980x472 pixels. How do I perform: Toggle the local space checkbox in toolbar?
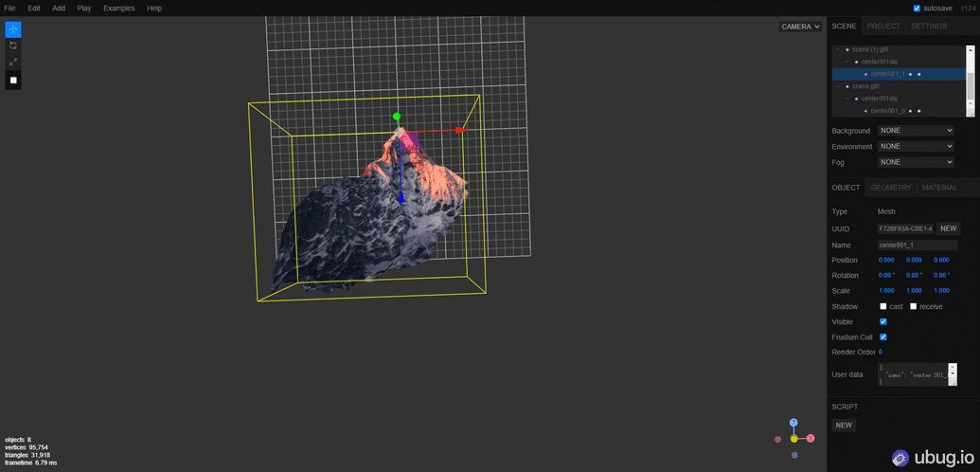tap(13, 81)
